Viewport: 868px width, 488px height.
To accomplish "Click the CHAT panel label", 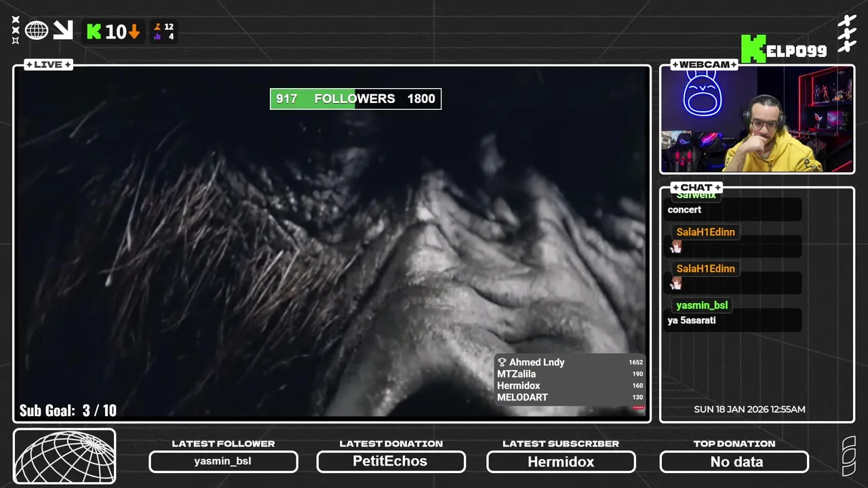I will point(696,187).
